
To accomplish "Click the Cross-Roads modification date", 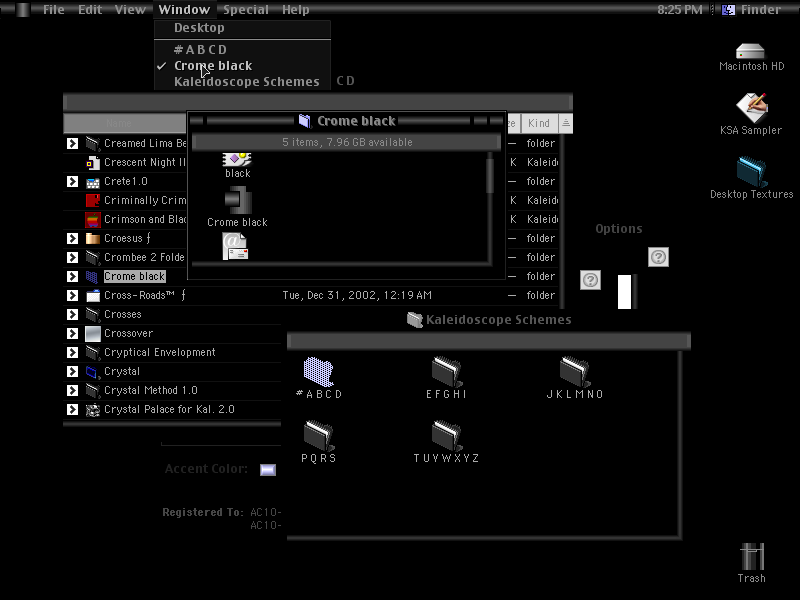I will (x=357, y=295).
